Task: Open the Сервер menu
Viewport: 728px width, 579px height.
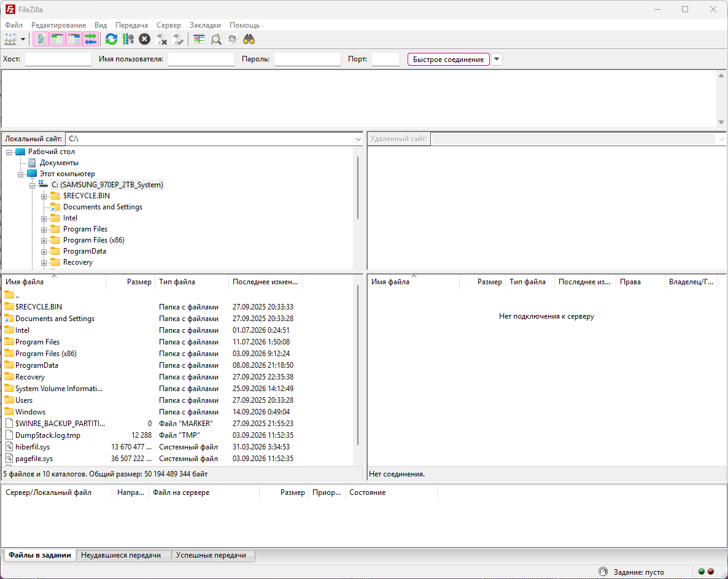Action: pos(169,25)
